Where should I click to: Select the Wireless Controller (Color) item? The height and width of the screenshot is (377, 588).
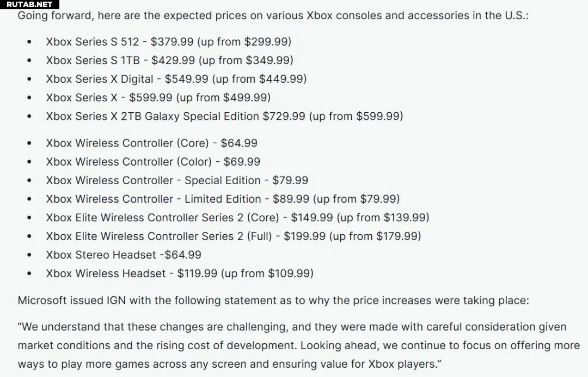153,162
